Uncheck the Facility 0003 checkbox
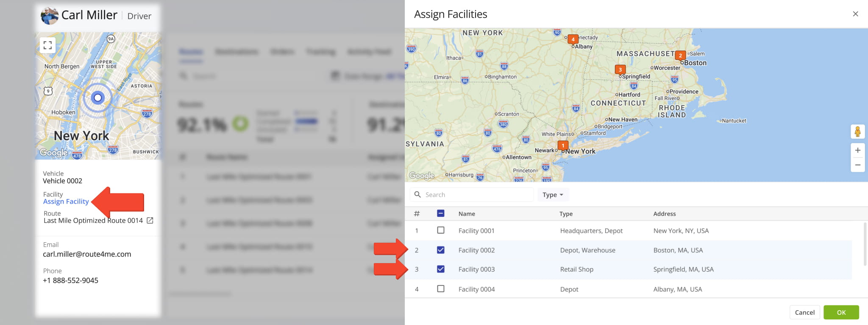868x325 pixels. click(441, 269)
